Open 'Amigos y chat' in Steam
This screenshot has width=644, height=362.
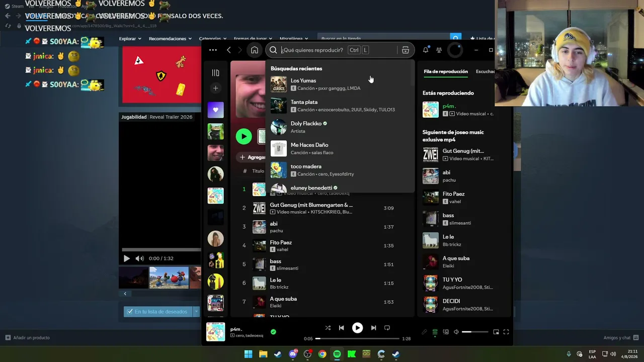[621, 338]
